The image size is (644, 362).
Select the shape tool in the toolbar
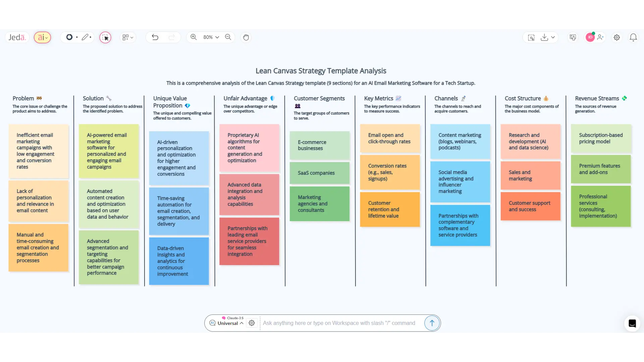(70, 37)
